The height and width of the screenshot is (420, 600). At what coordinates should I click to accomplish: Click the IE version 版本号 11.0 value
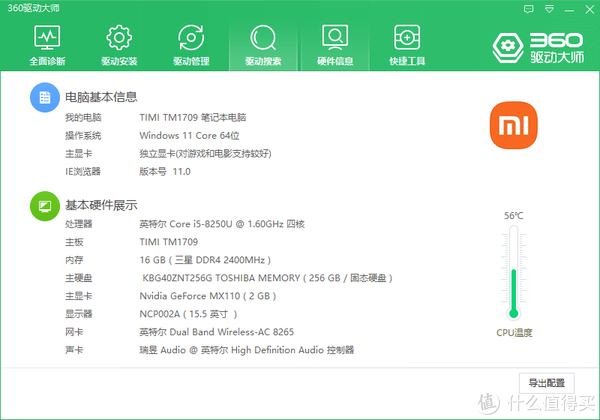(165, 171)
